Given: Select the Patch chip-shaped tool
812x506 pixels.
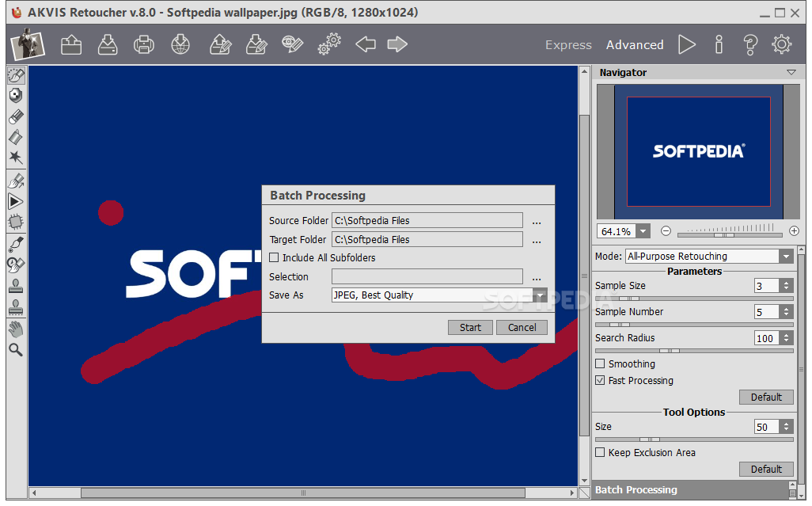Looking at the screenshot, I should [x=16, y=223].
